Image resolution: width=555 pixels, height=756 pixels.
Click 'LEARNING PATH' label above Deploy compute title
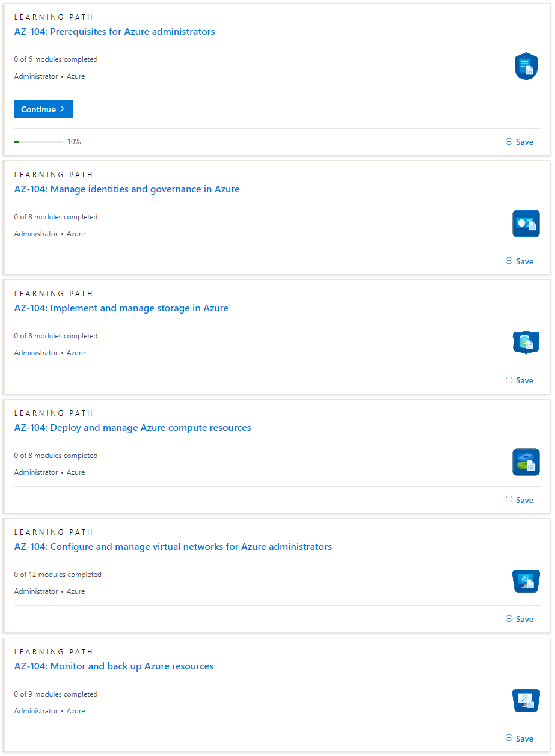point(54,413)
